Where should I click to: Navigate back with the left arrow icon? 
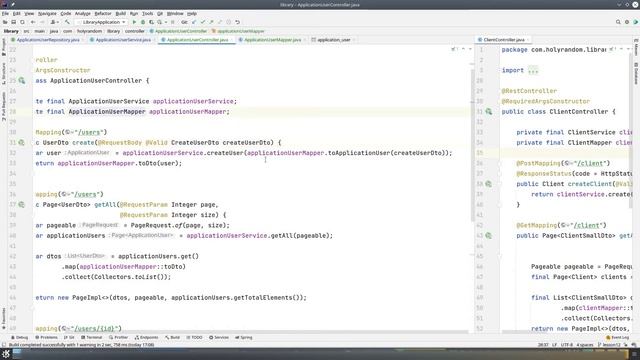coord(33,22)
